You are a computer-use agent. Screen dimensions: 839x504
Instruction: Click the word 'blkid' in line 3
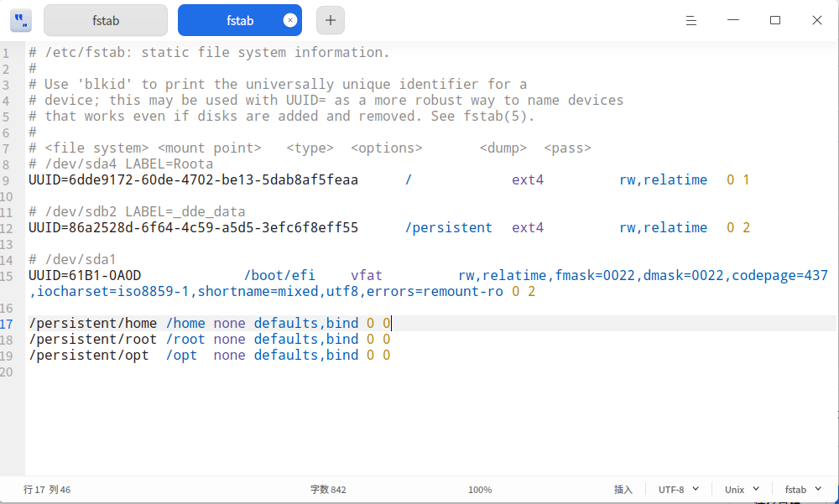(105, 84)
